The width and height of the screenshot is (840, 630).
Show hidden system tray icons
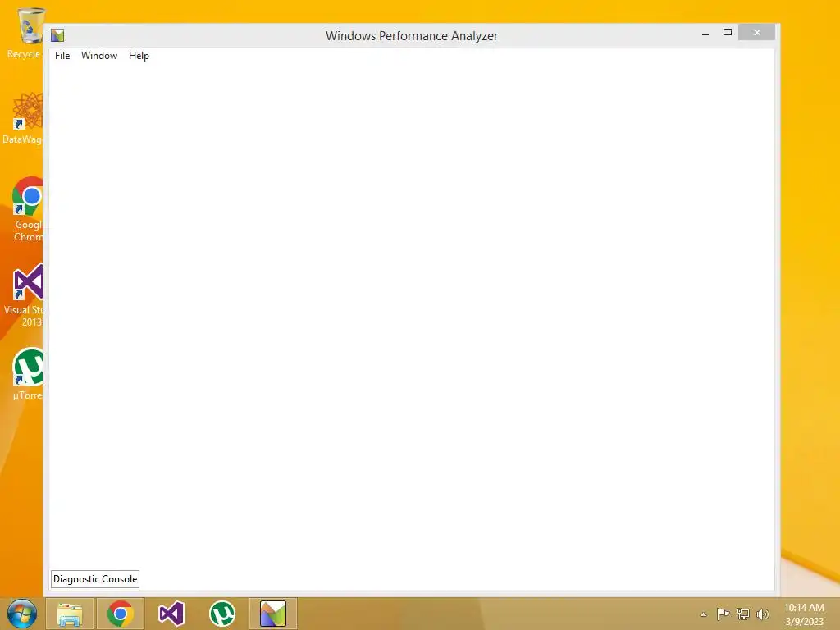[703, 614]
